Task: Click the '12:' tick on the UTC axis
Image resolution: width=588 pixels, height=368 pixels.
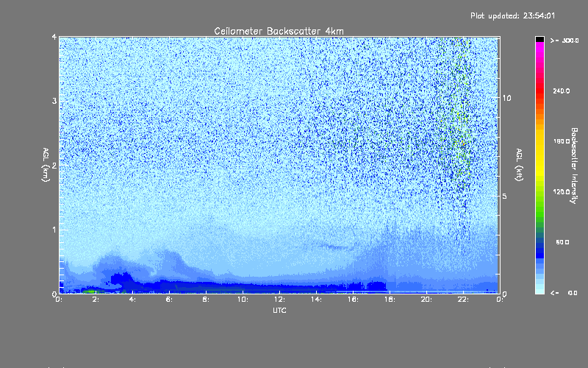Action: tap(279, 300)
